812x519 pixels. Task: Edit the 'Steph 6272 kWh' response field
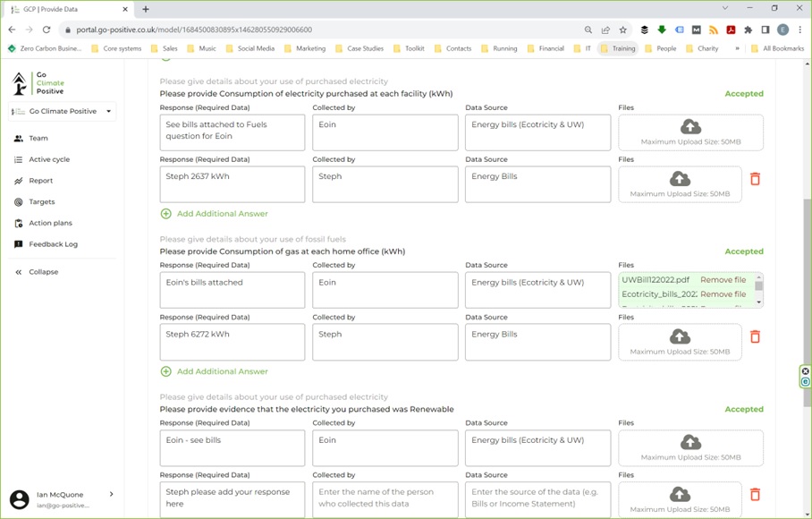(x=232, y=343)
